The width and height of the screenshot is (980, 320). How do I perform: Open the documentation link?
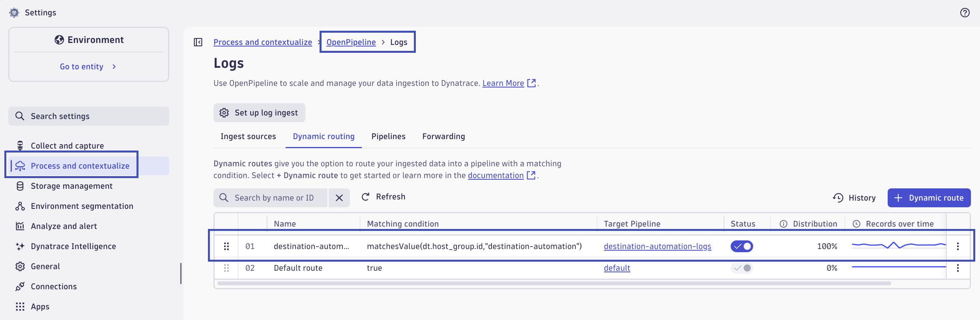coord(496,175)
